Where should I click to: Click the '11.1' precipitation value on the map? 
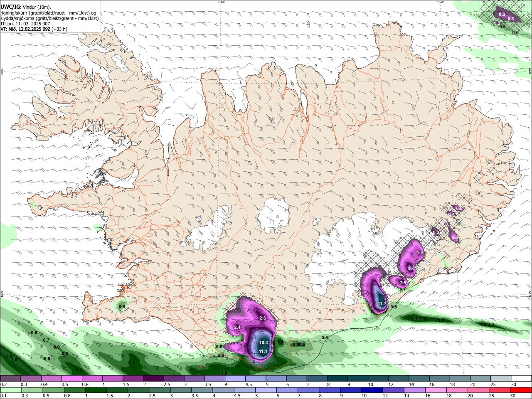(x=263, y=352)
